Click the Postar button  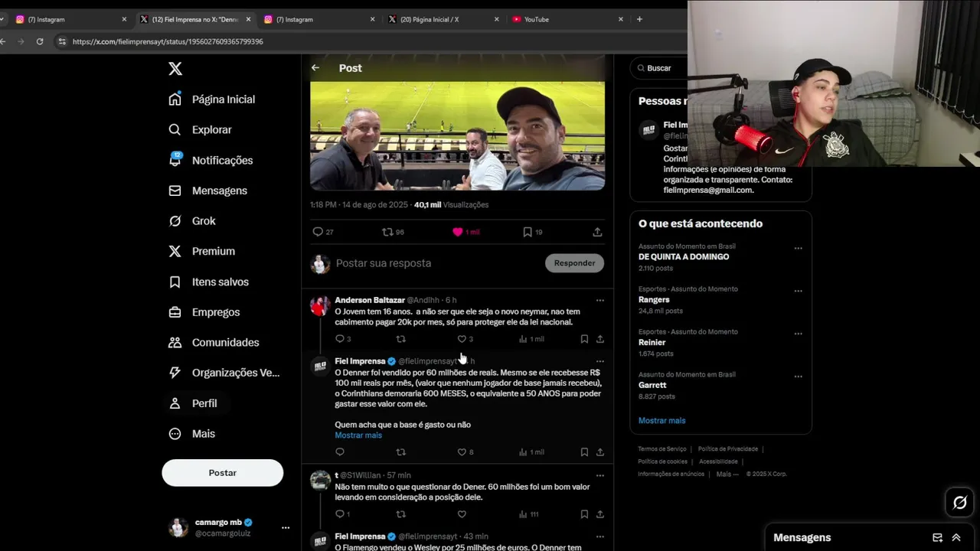point(222,473)
